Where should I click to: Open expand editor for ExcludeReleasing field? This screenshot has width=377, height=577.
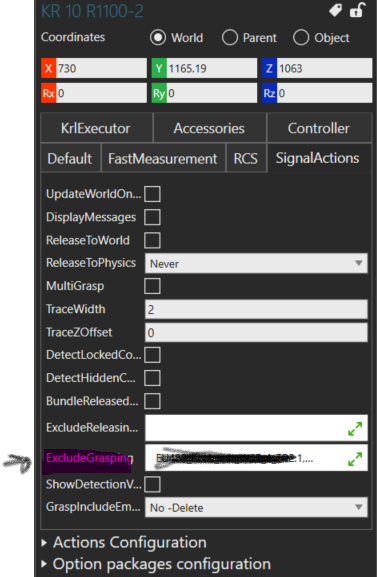355,428
